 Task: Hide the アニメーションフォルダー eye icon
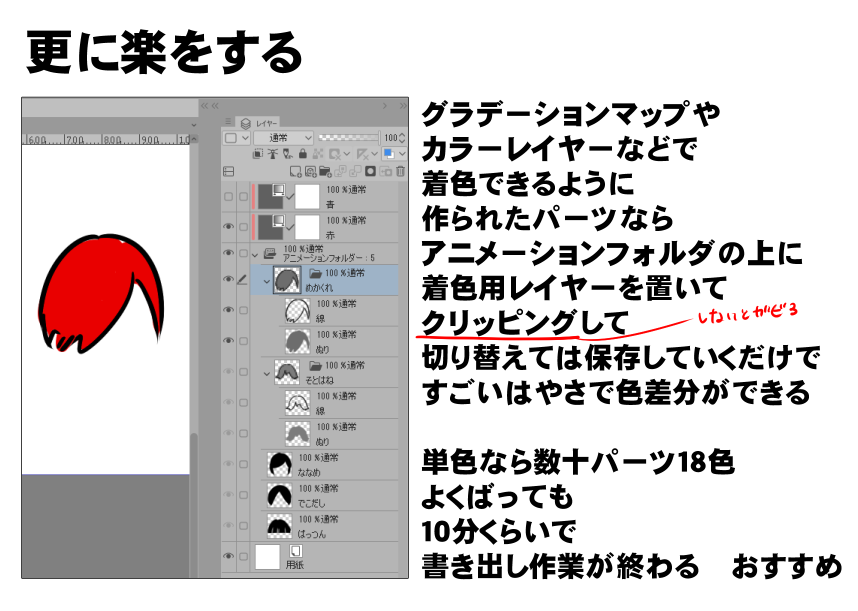coord(229,253)
